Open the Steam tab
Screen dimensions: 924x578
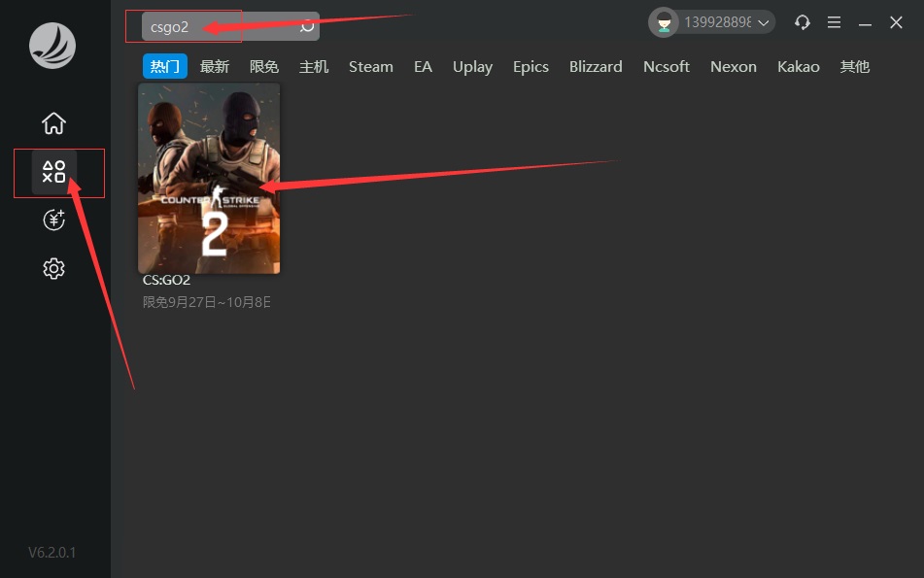coord(370,67)
